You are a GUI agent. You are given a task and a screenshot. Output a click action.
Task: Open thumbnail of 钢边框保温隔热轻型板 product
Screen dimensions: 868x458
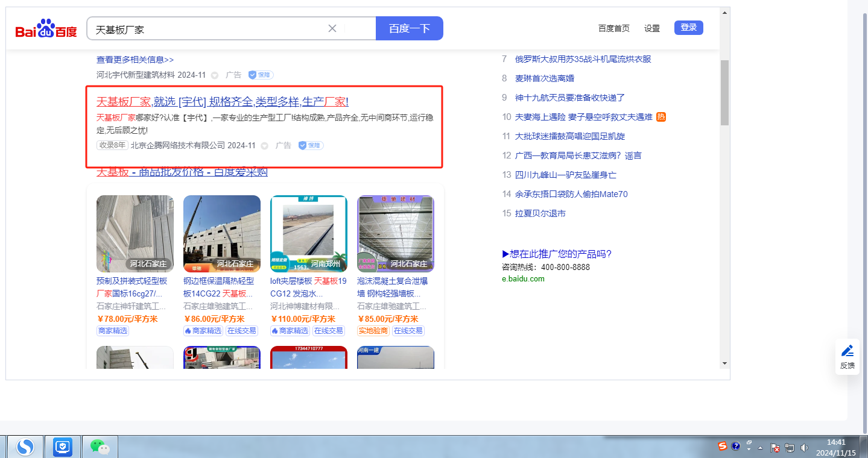[x=222, y=234]
